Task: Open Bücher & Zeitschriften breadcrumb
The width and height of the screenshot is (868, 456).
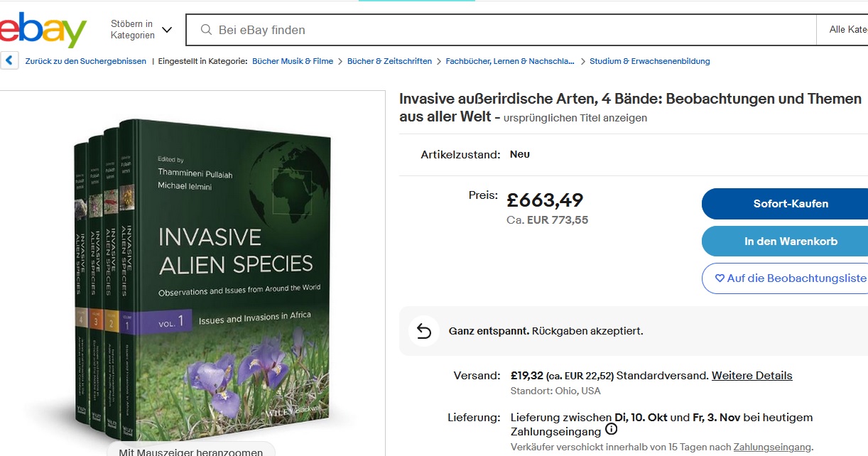Action: 389,61
